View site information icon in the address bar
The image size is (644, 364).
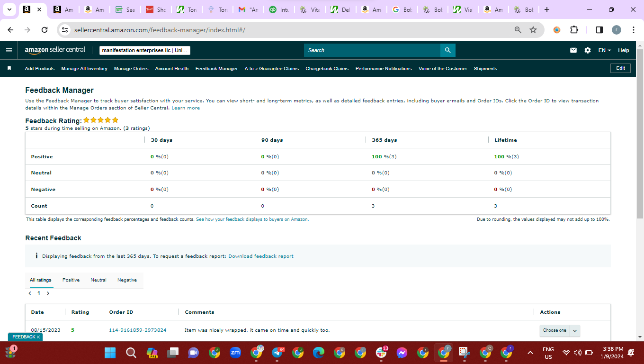(x=65, y=30)
